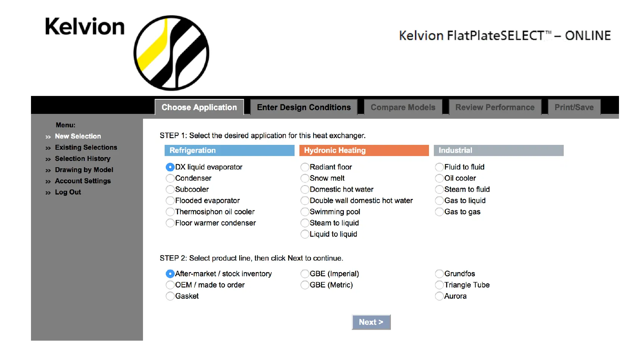The image size is (644, 364).
Task: Switch to the Print/Save tab
Action: [x=574, y=107]
